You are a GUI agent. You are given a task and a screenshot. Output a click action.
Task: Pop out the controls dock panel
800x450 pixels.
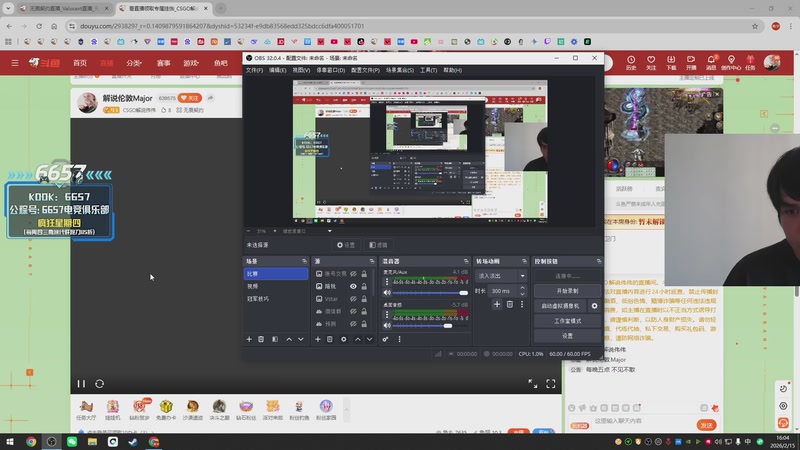click(598, 261)
